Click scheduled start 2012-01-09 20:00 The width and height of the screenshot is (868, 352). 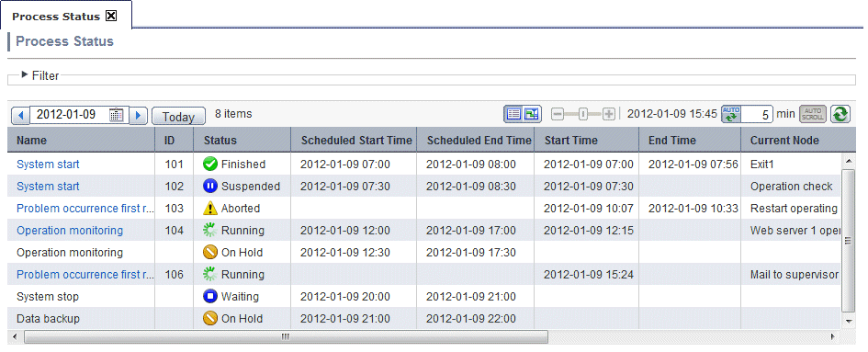[344, 297]
